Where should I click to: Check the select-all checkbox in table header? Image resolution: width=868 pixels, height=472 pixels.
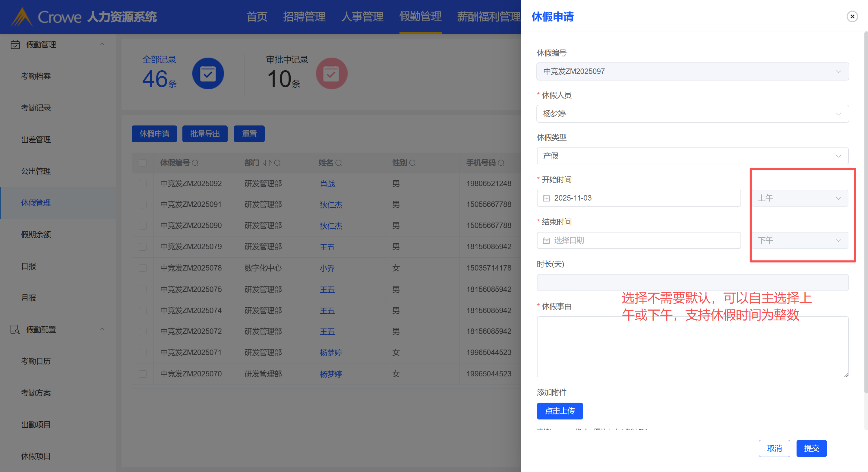(143, 163)
